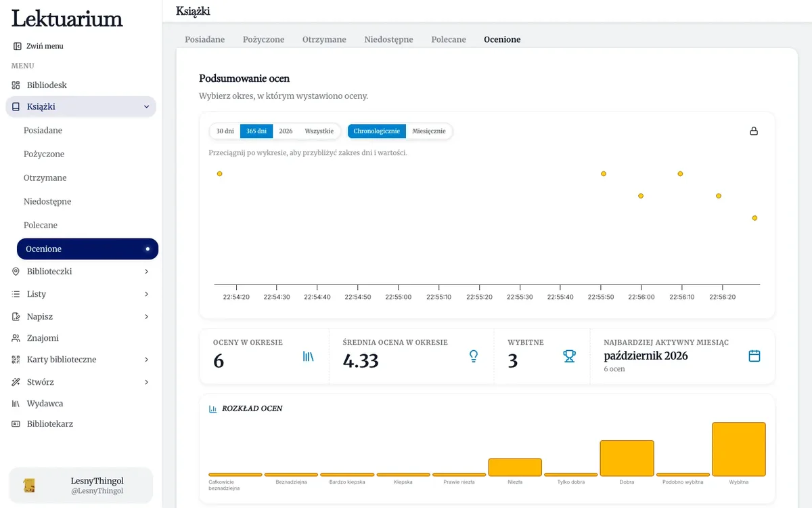Switch chart to Chronologicznie view
Screen dimensions: 812x508
[377, 131]
